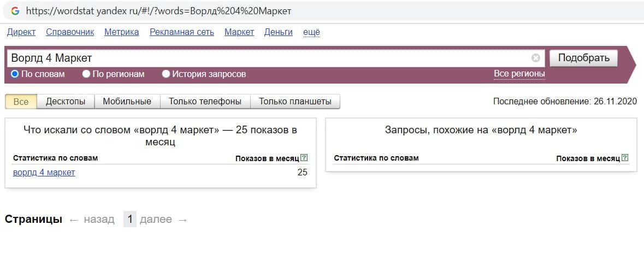The height and width of the screenshot is (260, 644).
Task: Click the Что искали со словом heading
Action: coord(160,136)
